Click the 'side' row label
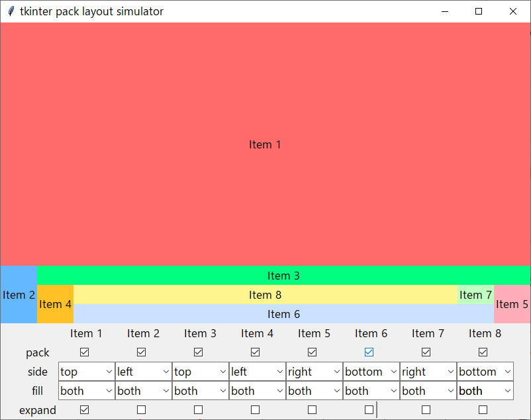The width and height of the screenshot is (531, 420). [x=38, y=372]
